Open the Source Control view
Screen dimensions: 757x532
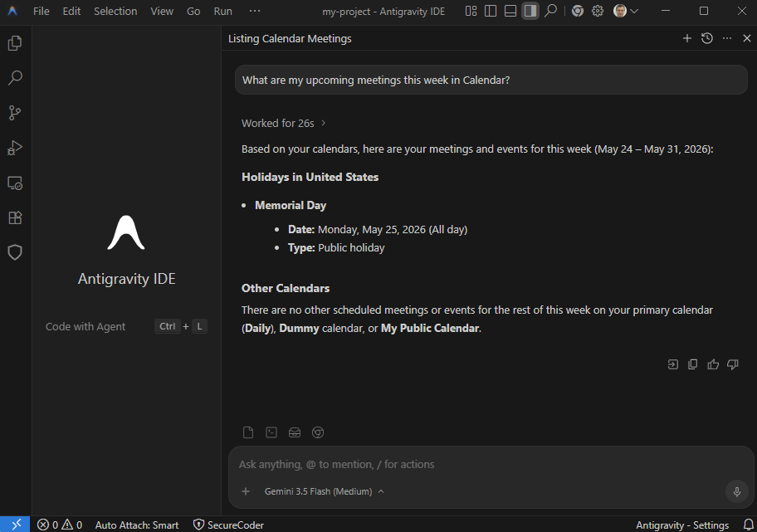[x=15, y=113]
